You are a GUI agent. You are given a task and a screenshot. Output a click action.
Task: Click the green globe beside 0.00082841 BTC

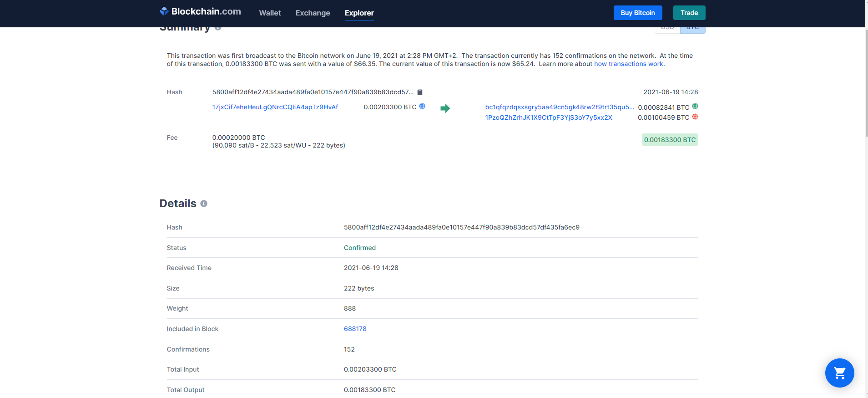[x=695, y=107]
